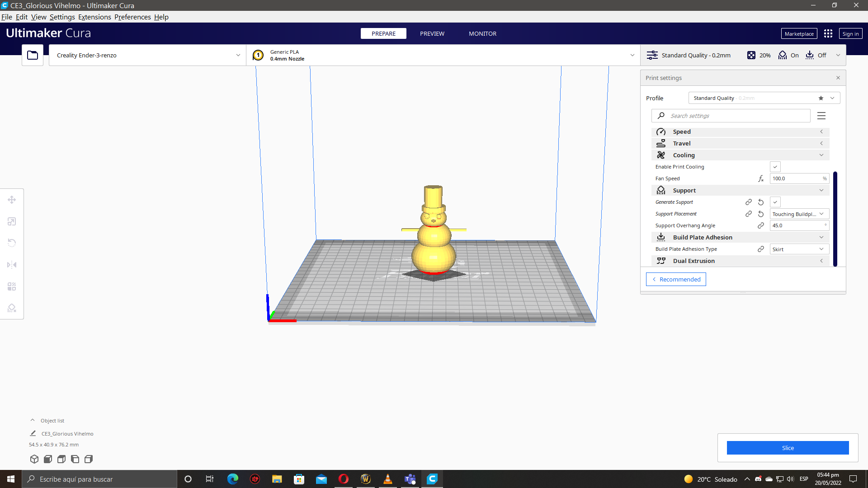Screen dimensions: 868x488
Task: Collapse the Cooling settings category
Action: (x=740, y=155)
